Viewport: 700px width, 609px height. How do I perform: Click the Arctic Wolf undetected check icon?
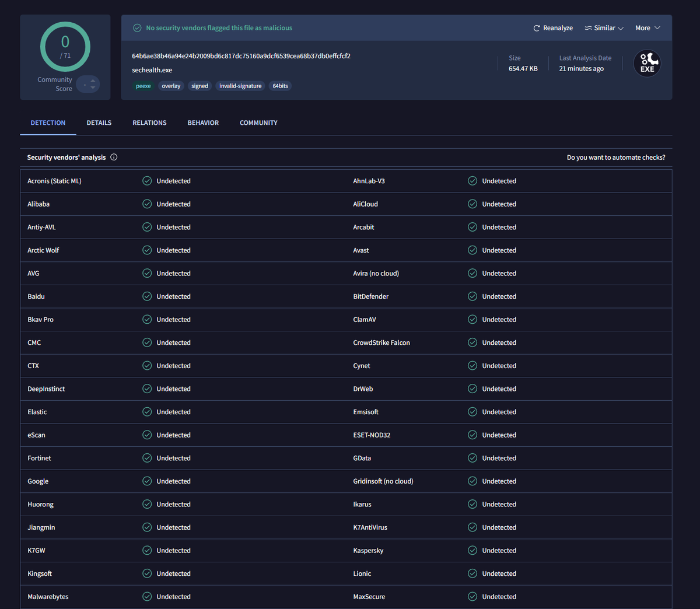(147, 250)
